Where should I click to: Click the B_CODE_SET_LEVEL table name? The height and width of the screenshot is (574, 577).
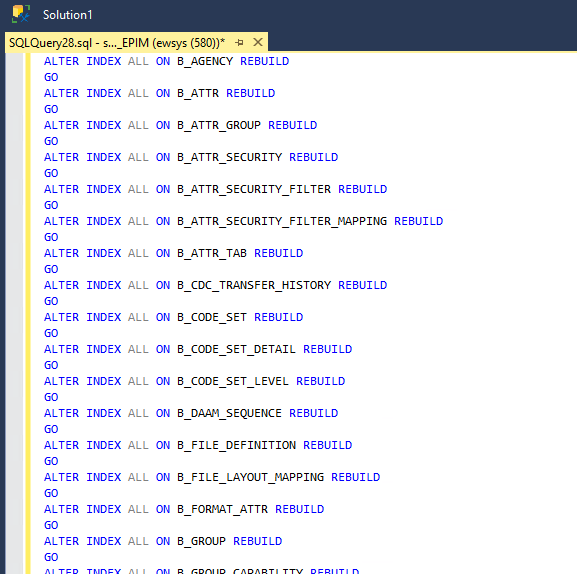pyautogui.click(x=233, y=381)
